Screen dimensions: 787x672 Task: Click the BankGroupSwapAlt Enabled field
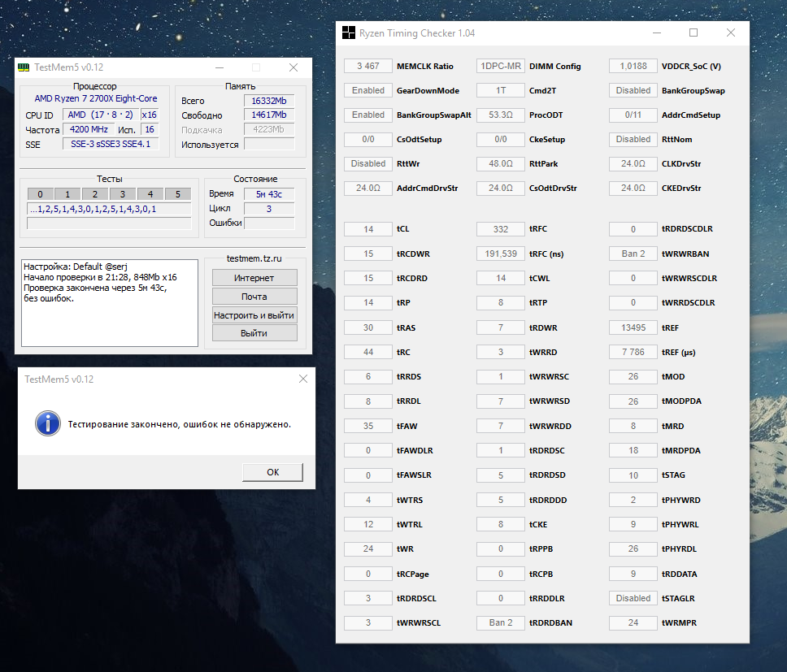point(368,115)
